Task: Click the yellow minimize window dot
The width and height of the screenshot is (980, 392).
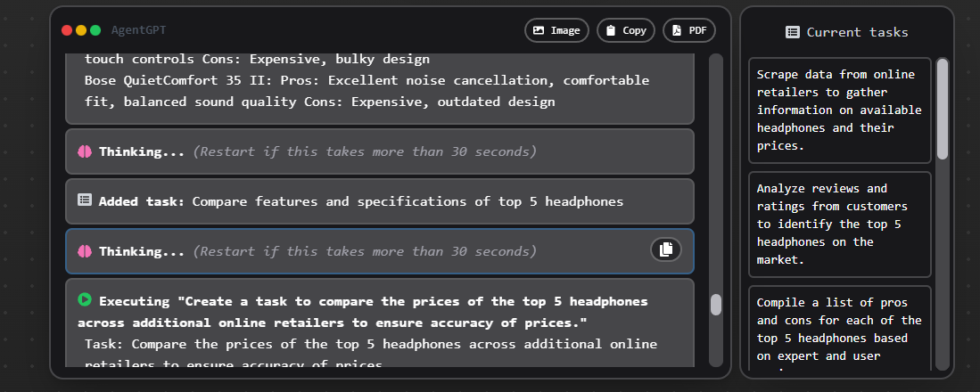Action: tap(81, 30)
